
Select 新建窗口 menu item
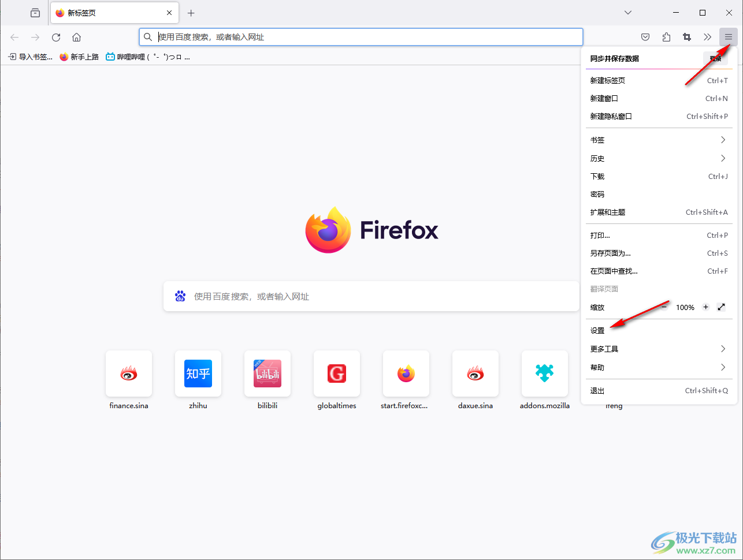pyautogui.click(x=659, y=98)
